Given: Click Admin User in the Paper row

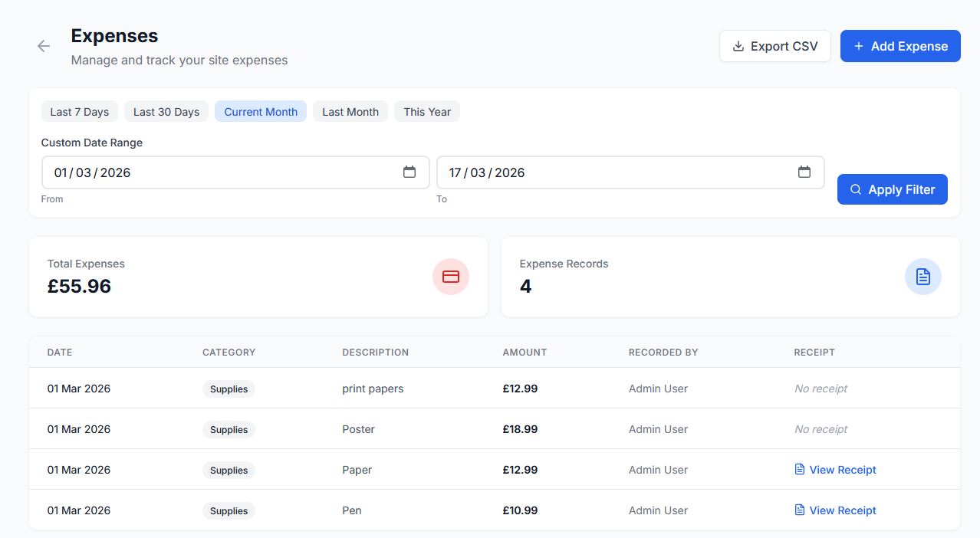Looking at the screenshot, I should (x=659, y=470).
